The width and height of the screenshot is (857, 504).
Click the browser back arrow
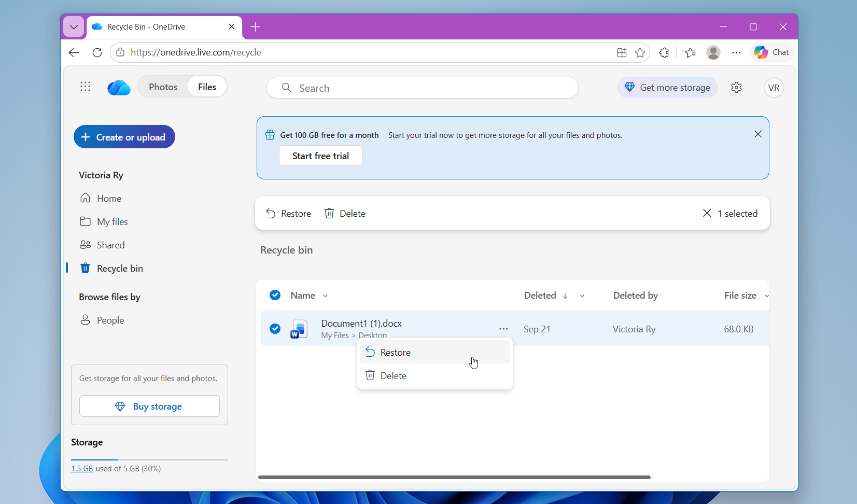74,52
